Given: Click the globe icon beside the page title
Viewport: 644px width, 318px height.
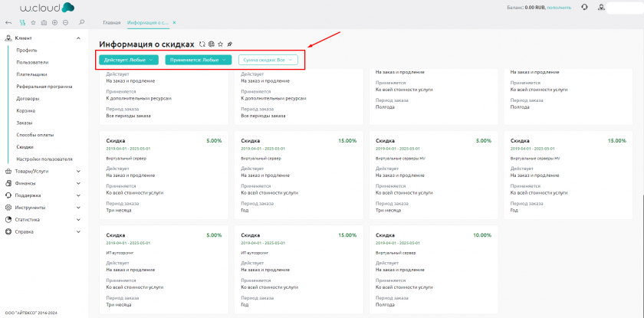Looking at the screenshot, I should click(211, 44).
